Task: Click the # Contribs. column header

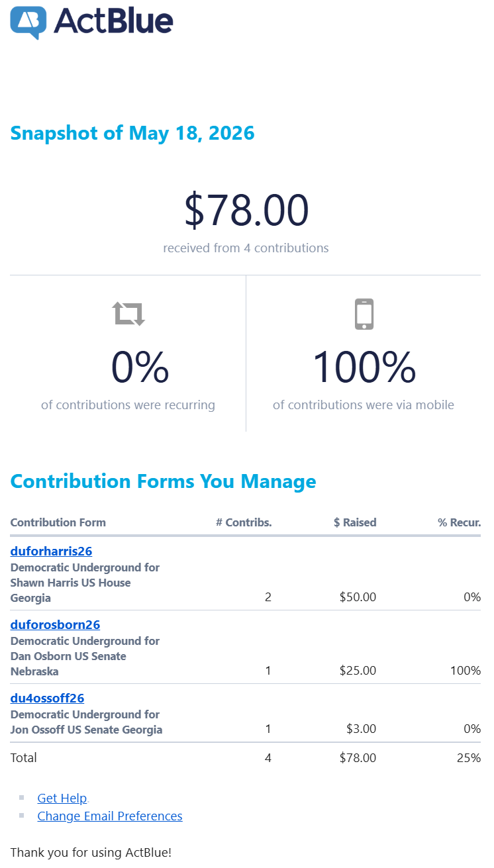Action: click(244, 522)
